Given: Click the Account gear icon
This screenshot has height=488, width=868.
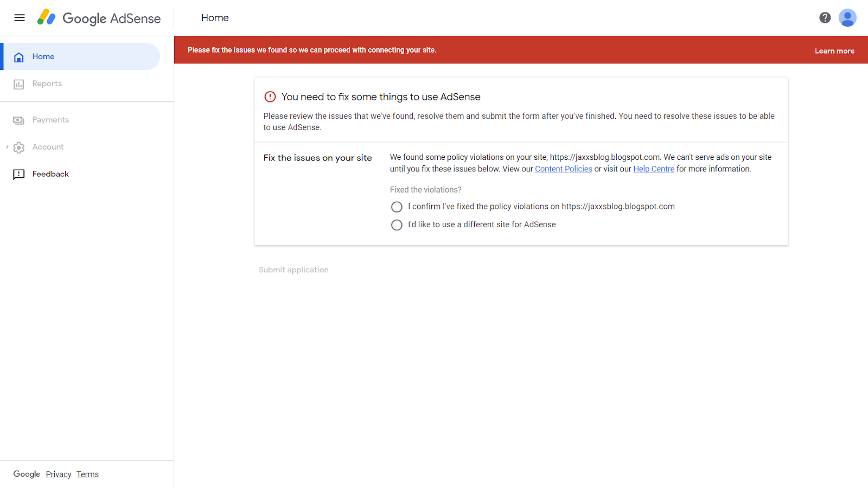Looking at the screenshot, I should pyautogui.click(x=19, y=147).
